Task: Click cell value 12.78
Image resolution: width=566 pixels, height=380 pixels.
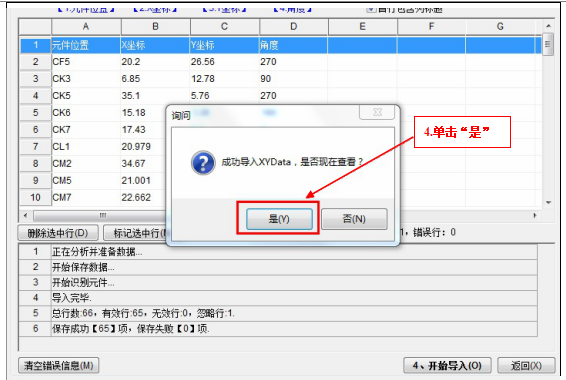Action: 224,79
